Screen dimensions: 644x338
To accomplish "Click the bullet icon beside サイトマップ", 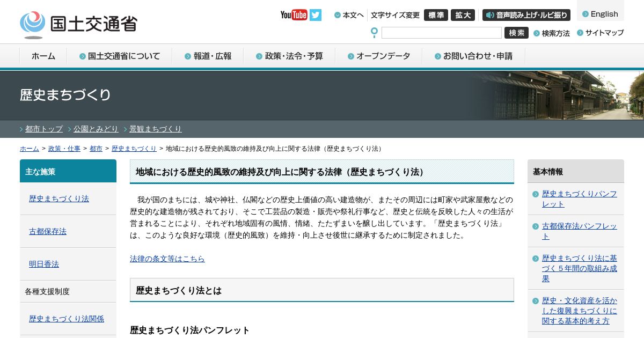I will pos(580,33).
